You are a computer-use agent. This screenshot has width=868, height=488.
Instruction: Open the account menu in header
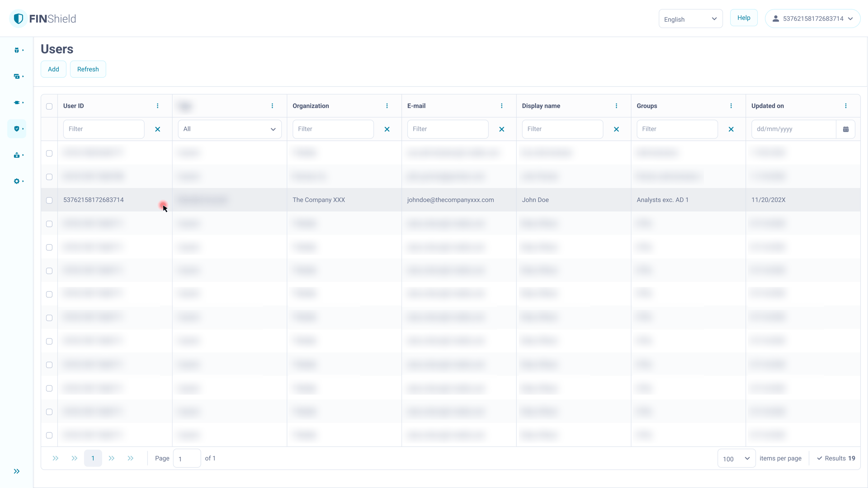(812, 19)
